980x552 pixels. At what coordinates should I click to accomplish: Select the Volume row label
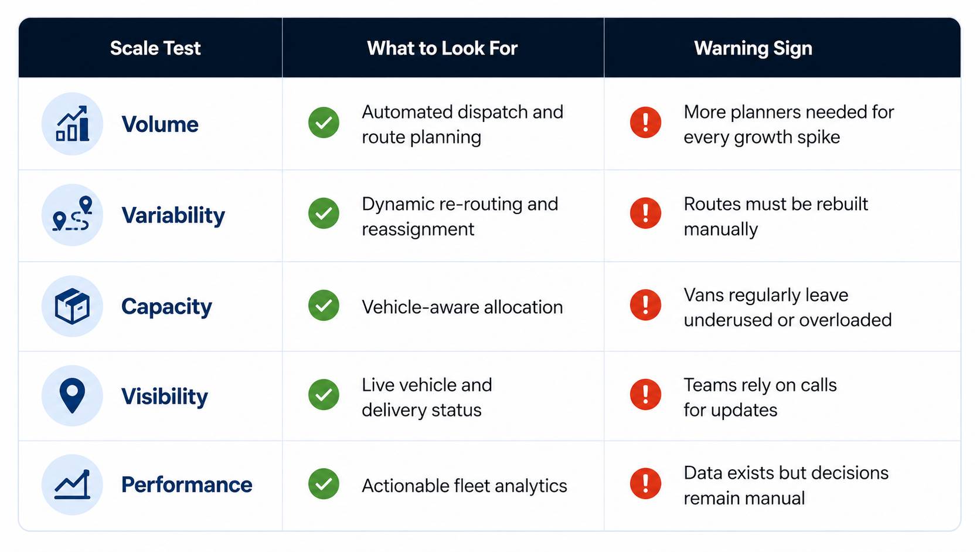click(x=160, y=124)
